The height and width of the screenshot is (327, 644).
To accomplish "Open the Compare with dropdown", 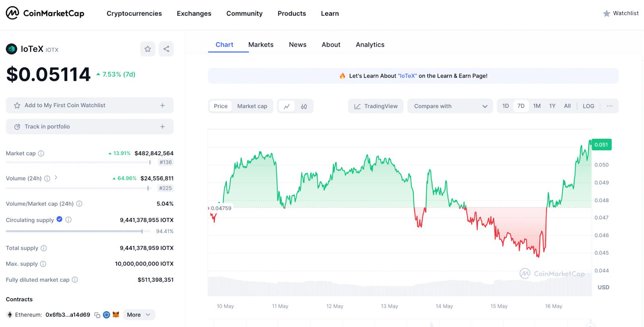I will pyautogui.click(x=450, y=106).
